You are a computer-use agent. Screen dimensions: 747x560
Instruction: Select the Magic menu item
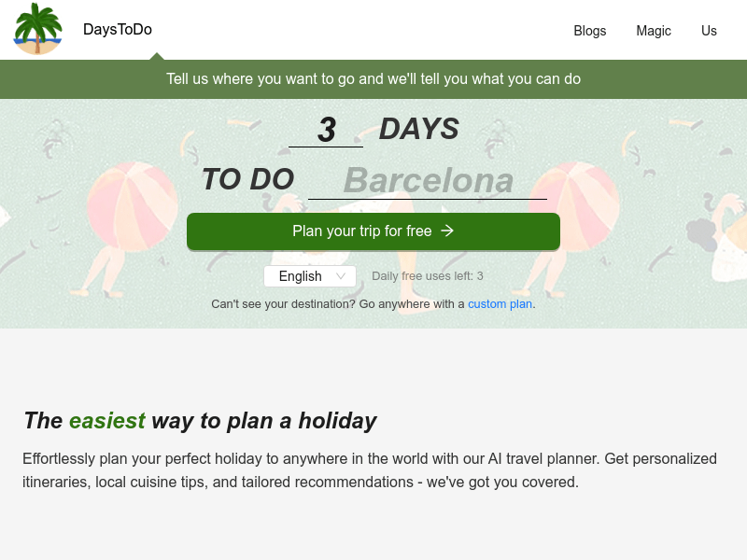(x=653, y=31)
